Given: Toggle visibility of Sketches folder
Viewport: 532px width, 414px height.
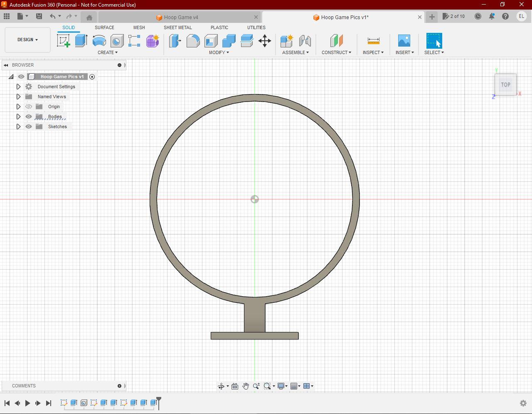Looking at the screenshot, I should [x=29, y=126].
